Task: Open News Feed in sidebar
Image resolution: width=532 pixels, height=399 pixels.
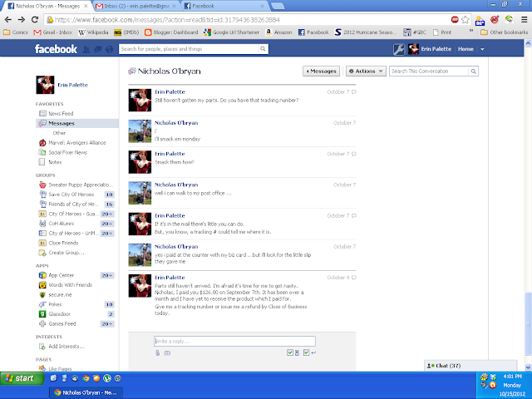Action: click(56, 113)
